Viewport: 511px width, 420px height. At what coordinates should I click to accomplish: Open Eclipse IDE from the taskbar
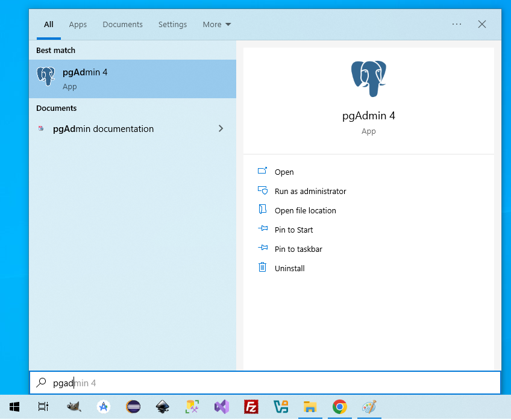coord(133,407)
